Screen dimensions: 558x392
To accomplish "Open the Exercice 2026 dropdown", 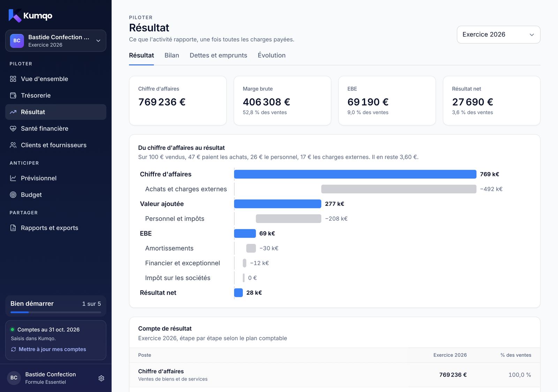I will (498, 34).
